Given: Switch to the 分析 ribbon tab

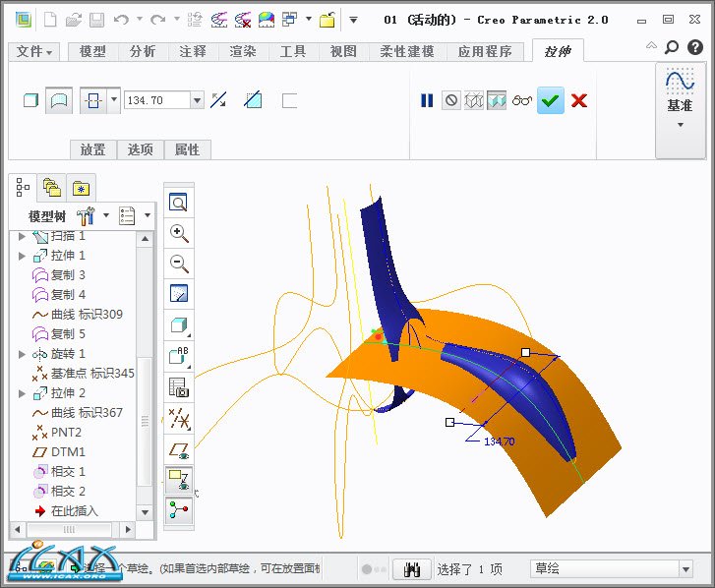Looking at the screenshot, I should (143, 51).
